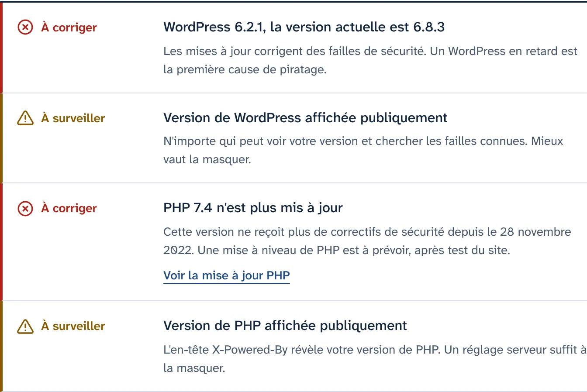Click the red error icon beside PHP 7.4
Viewport: 587px width, 392px height.
point(25,209)
